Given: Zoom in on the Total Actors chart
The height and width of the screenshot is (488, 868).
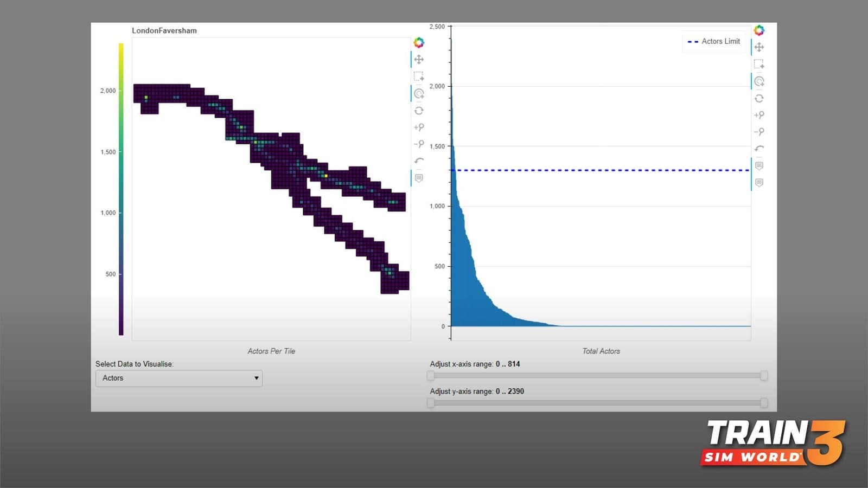Looking at the screenshot, I should [x=759, y=115].
